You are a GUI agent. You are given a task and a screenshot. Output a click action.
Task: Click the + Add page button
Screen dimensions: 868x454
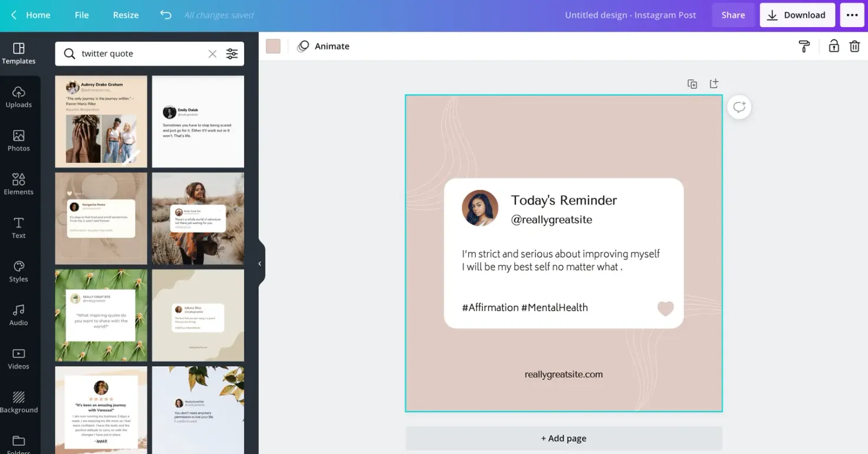click(x=564, y=438)
